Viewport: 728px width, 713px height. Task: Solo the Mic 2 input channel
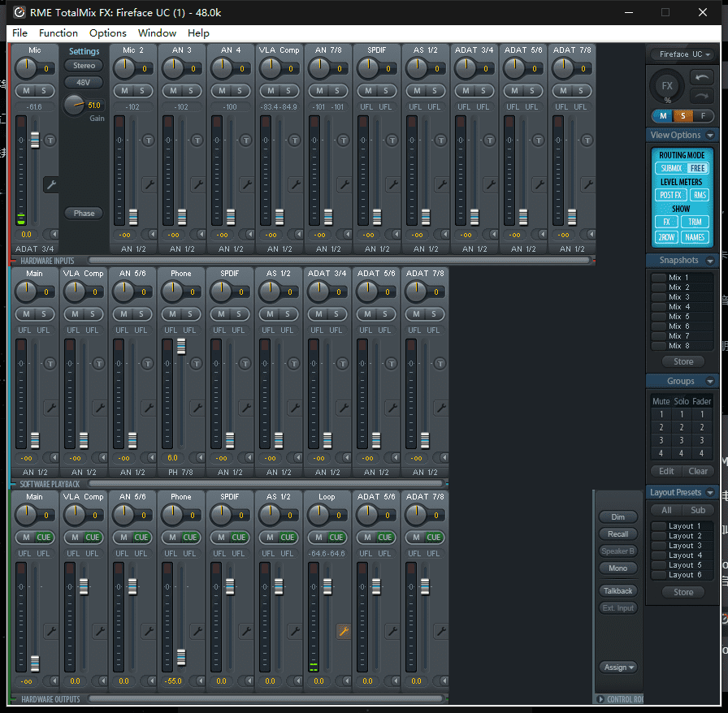click(x=141, y=91)
